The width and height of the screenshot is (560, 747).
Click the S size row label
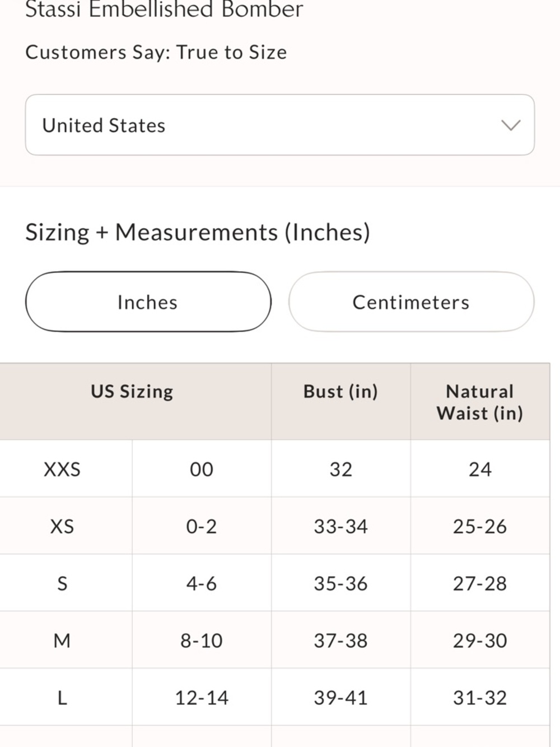tap(62, 583)
